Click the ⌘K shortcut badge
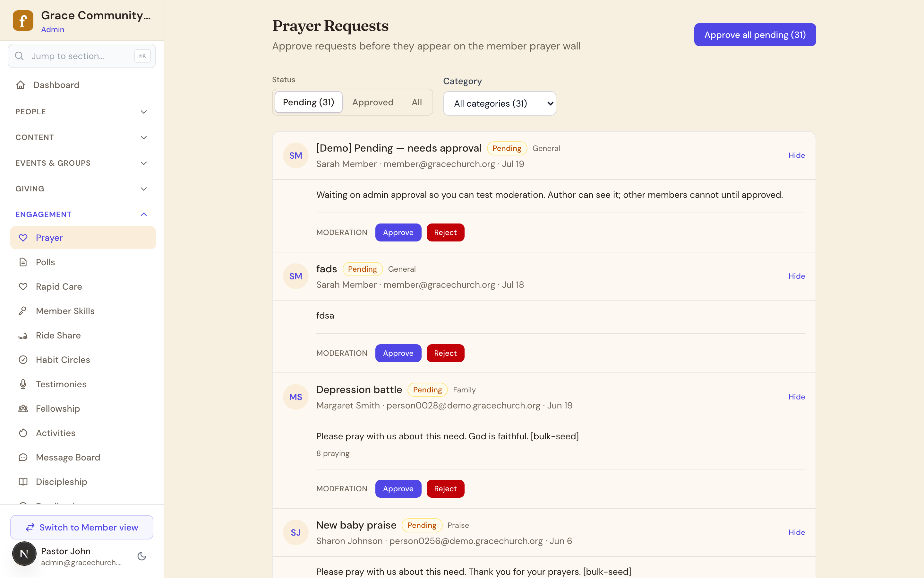 142,56
